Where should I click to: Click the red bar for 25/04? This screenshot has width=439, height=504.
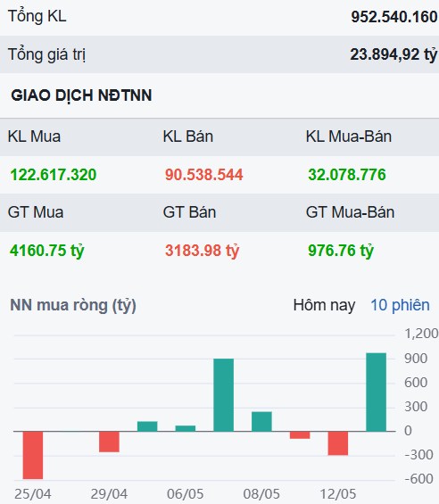click(x=33, y=455)
